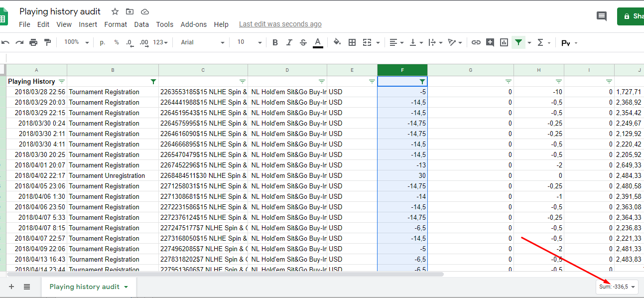Open the Insert menu
This screenshot has height=298, width=644.
click(88, 24)
